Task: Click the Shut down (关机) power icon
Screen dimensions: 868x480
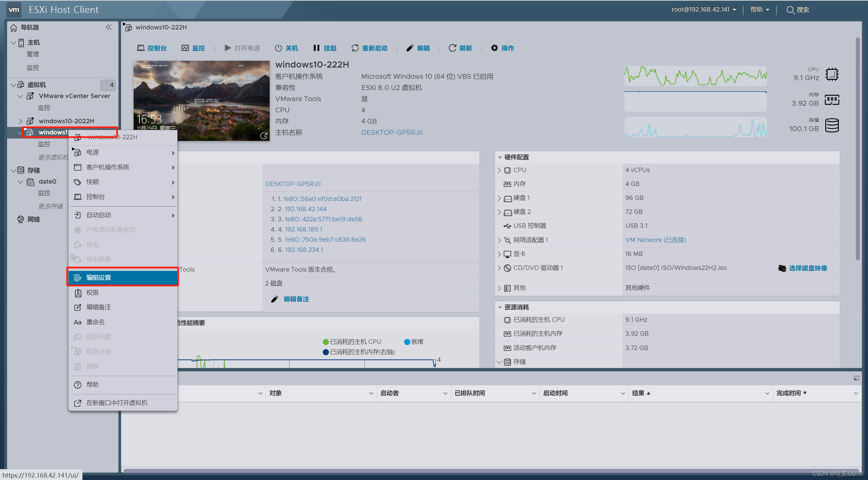Action: coord(278,48)
